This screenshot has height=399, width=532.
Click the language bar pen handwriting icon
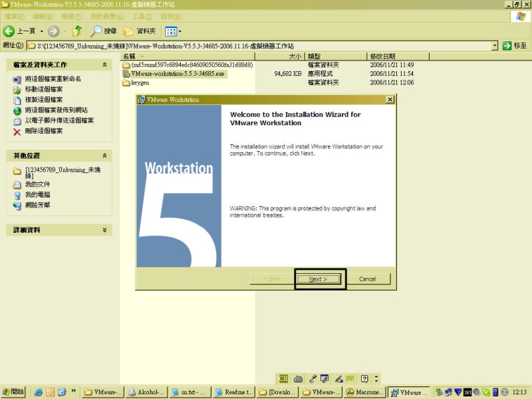339,378
